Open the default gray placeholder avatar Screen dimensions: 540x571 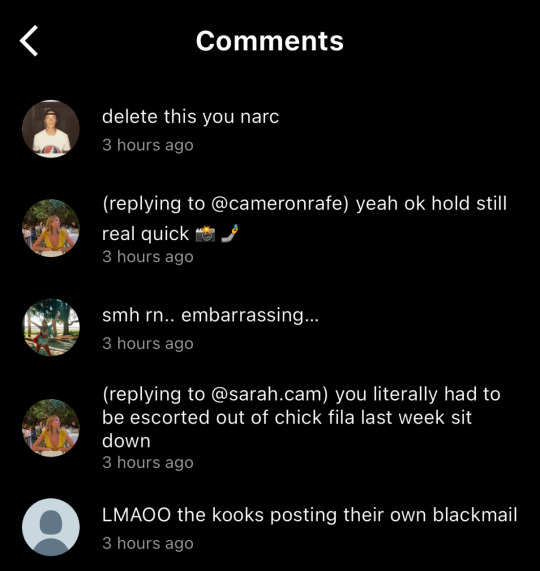[x=51, y=527]
